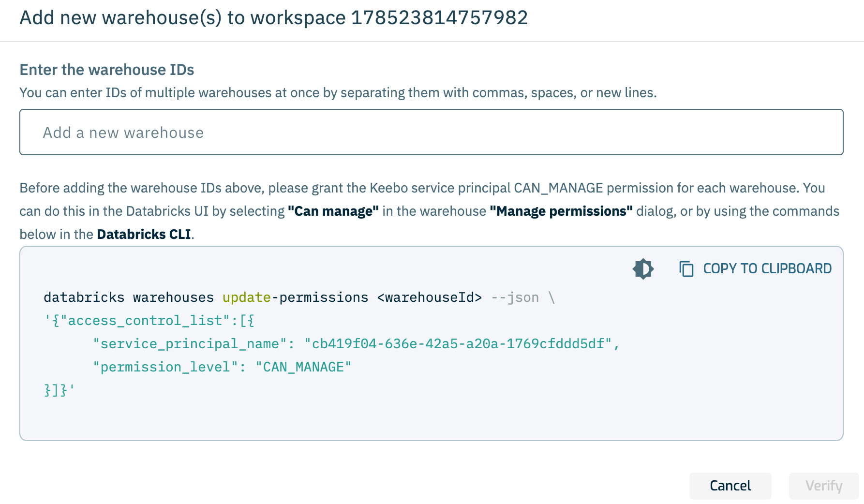
Task: Click the dialog title with workspace 178523814757982
Action: [x=274, y=18]
